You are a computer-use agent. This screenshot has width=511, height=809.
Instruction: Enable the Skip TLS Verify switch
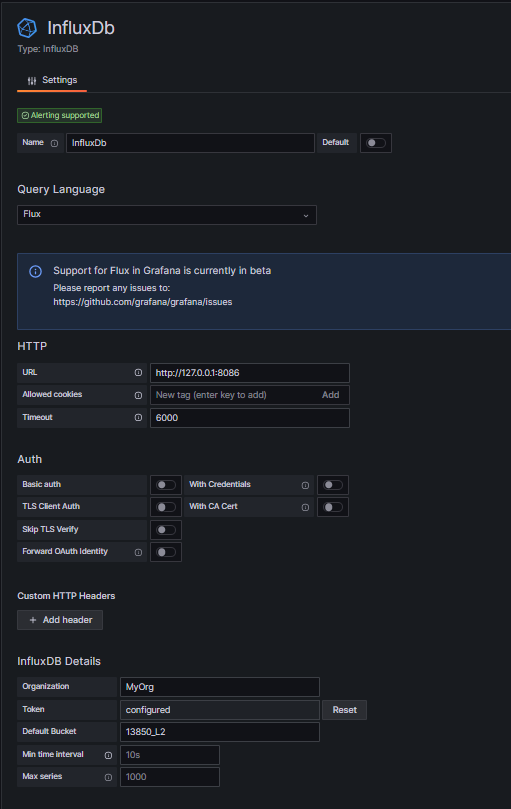click(166, 530)
